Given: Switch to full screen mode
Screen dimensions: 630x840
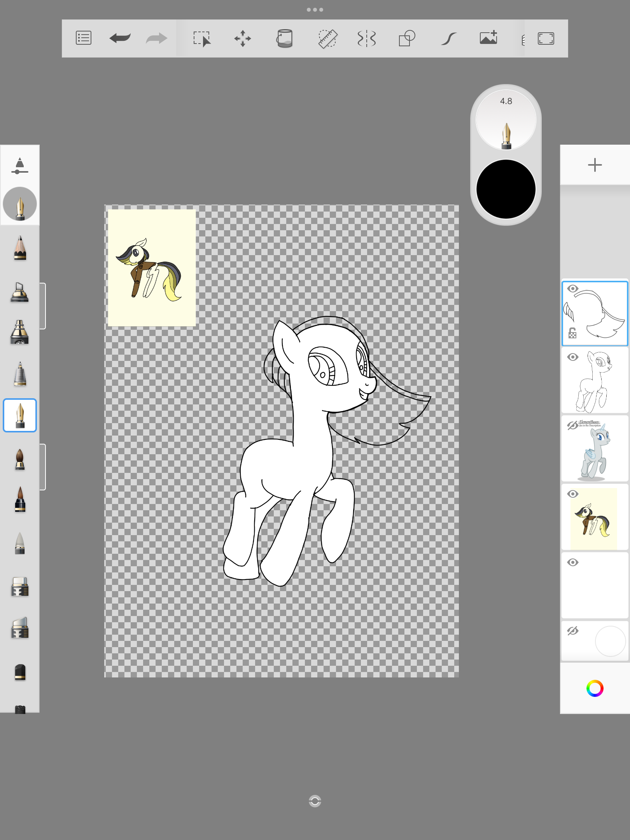Looking at the screenshot, I should [x=546, y=38].
